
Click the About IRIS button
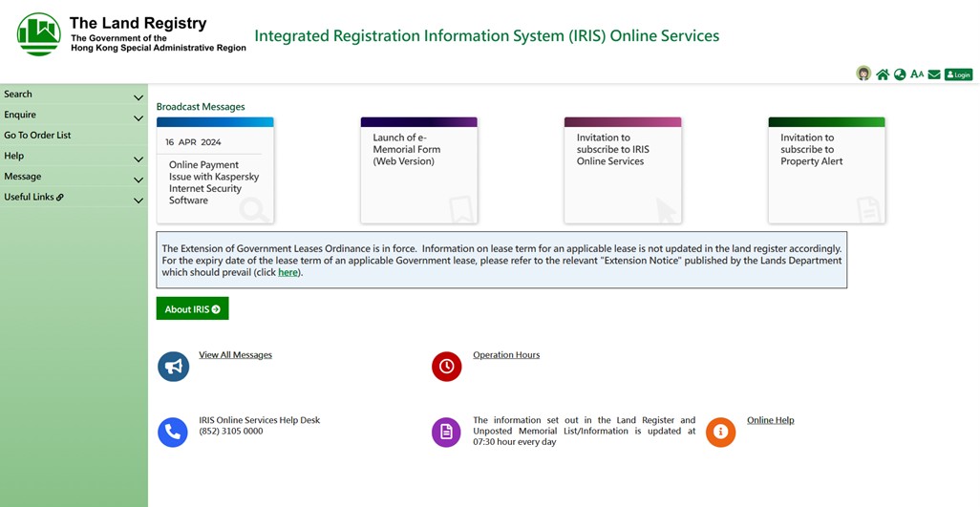click(x=192, y=309)
